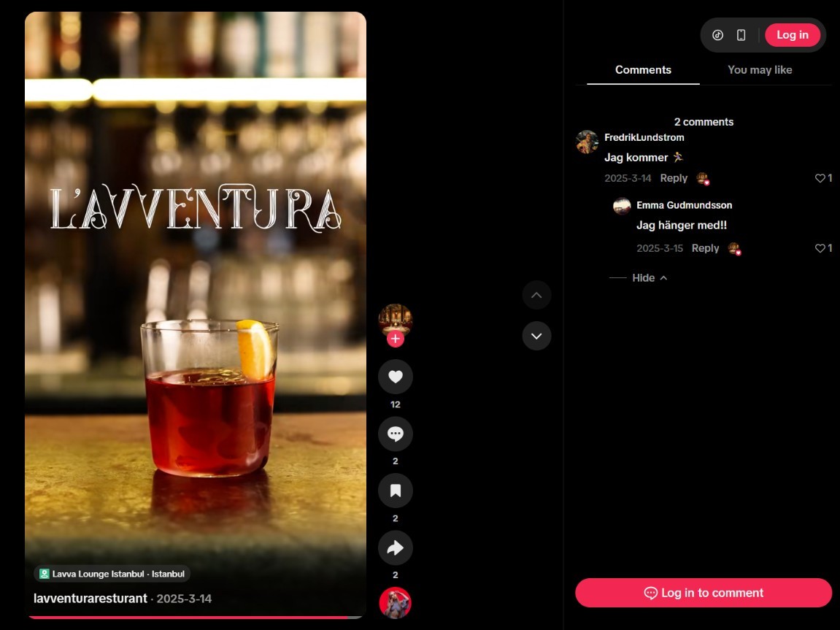Go to the next video with the down arrow
Image resolution: width=840 pixels, height=630 pixels.
pyautogui.click(x=536, y=336)
